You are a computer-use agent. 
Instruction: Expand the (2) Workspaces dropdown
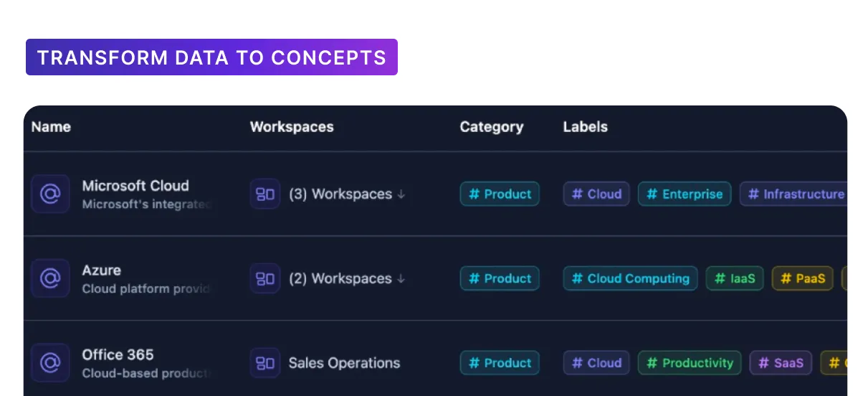(x=347, y=278)
